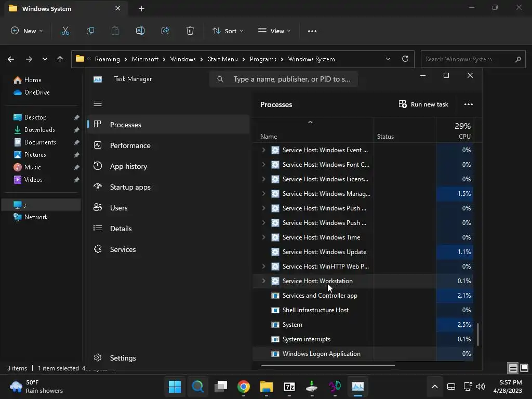Viewport: 532px width, 399px height.
Task: Click the horizontal scrollbar under process list
Action: [x=328, y=366]
